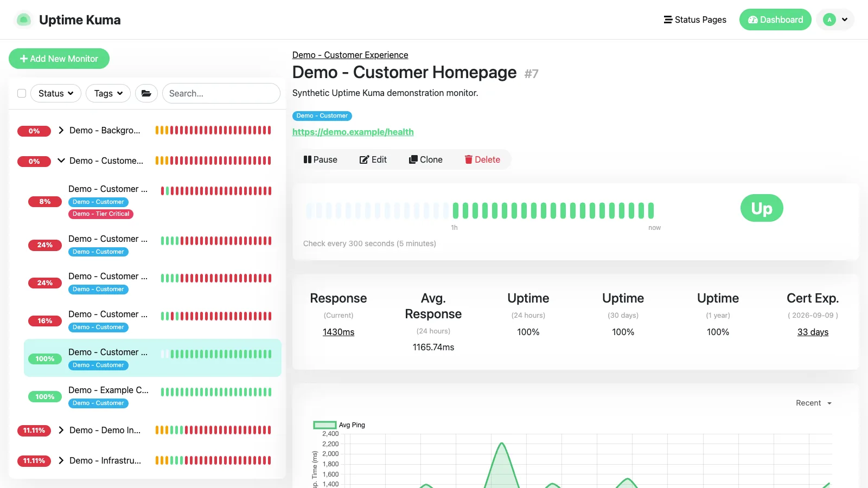Click the green Up status badge
The image size is (868, 488).
[762, 208]
